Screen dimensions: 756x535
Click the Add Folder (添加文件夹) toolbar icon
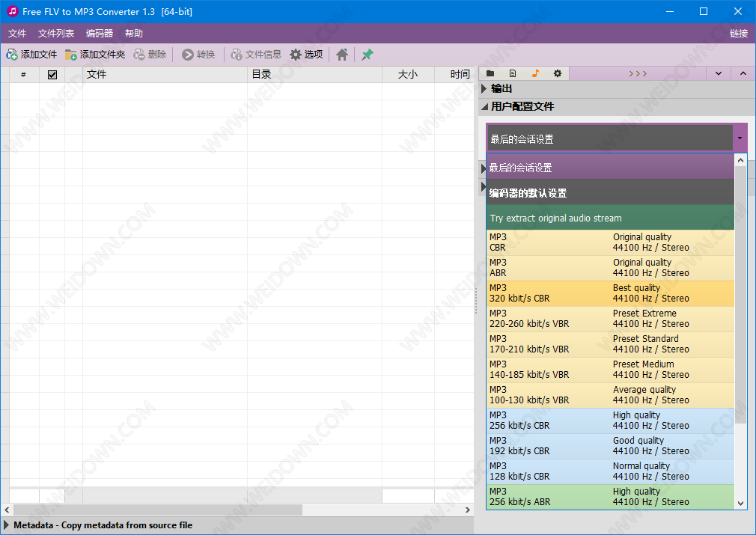[x=71, y=55]
